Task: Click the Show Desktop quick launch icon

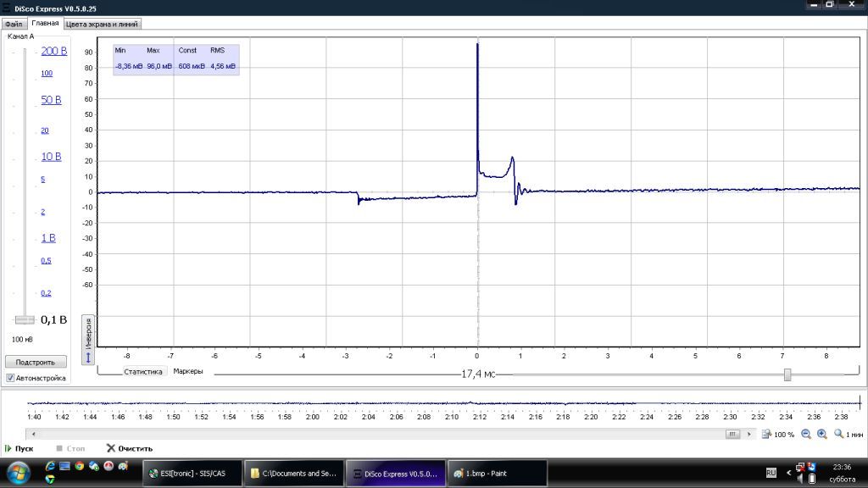Action: pos(64,467)
